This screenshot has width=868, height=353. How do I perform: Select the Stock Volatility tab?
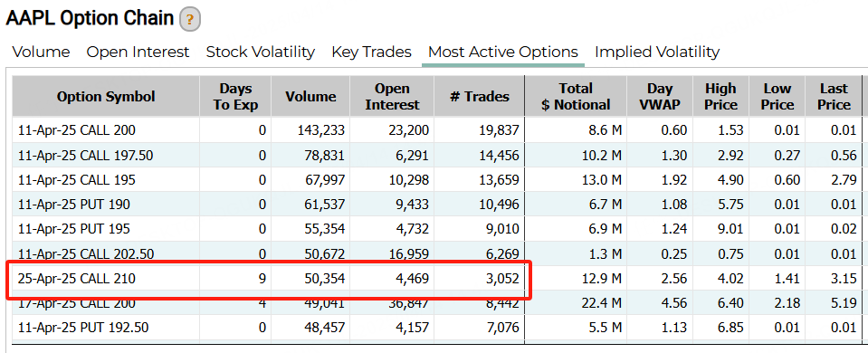(260, 52)
